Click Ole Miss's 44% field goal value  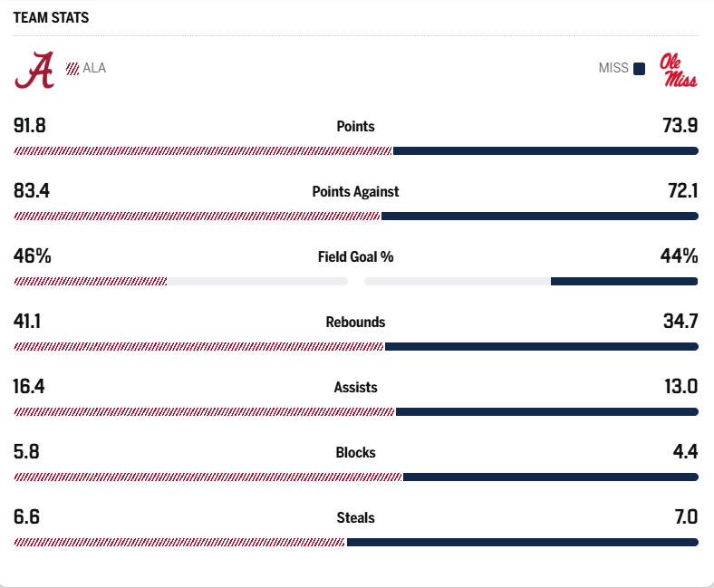(679, 256)
